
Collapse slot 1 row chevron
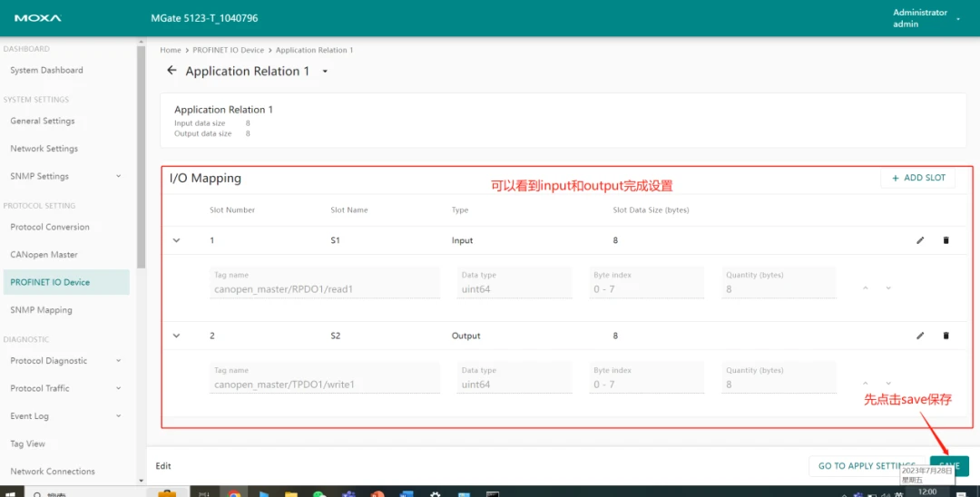(x=176, y=240)
